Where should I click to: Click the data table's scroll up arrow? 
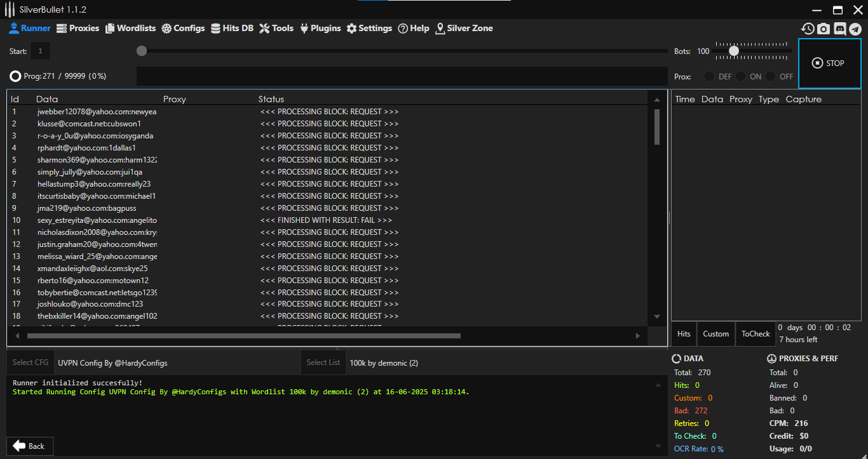pos(657,100)
